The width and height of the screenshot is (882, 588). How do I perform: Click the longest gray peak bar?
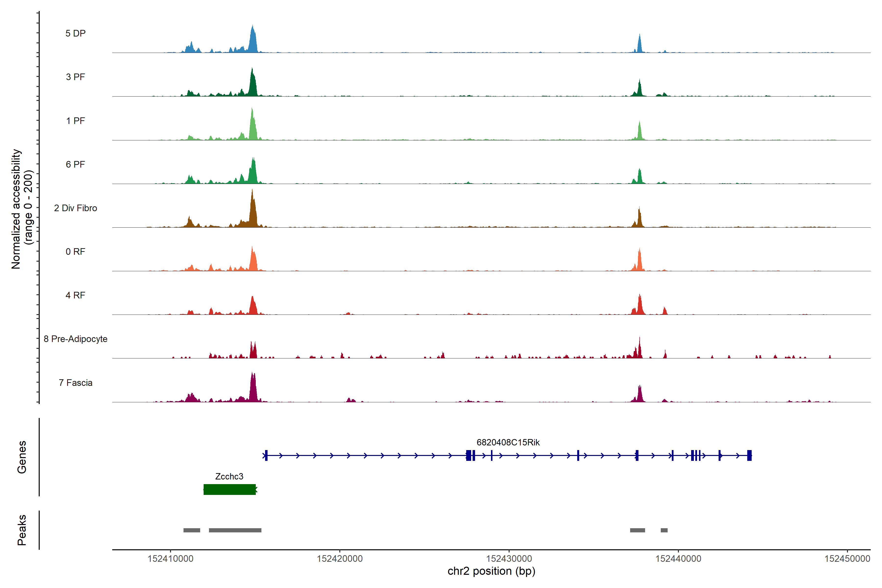pos(235,530)
